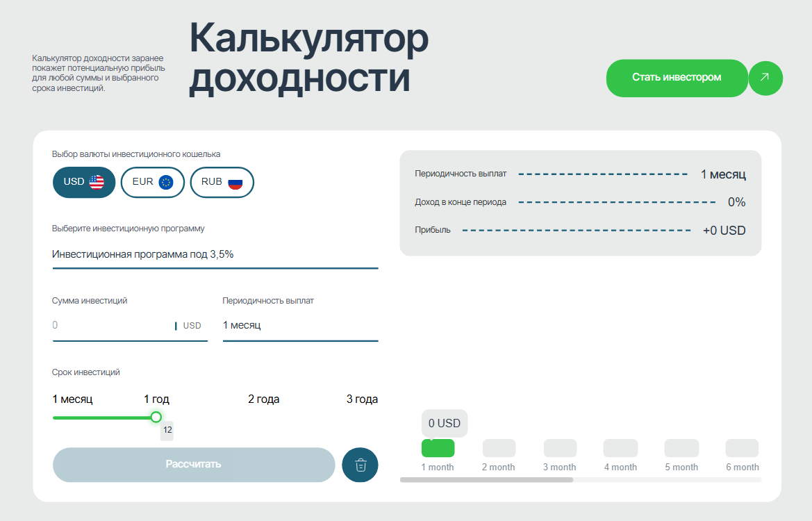The height and width of the screenshot is (521, 812).
Task: Select the 4 month chart bar
Action: point(620,448)
